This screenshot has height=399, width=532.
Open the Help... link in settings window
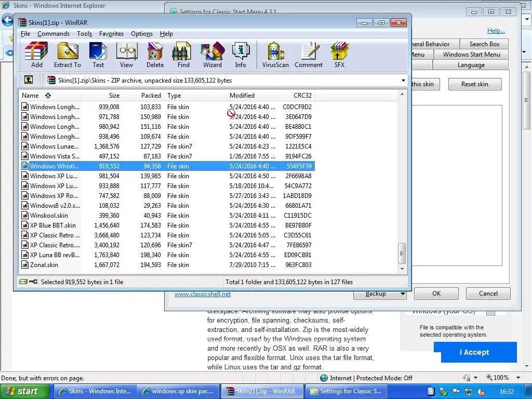496,31
